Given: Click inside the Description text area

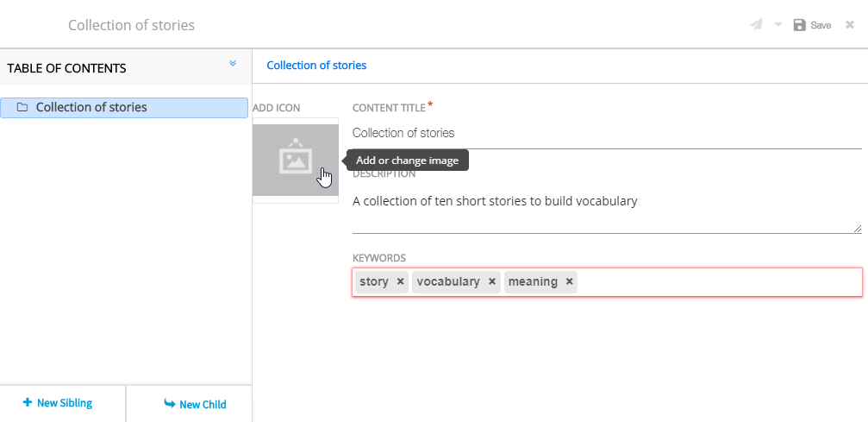Looking at the screenshot, I should (x=603, y=211).
